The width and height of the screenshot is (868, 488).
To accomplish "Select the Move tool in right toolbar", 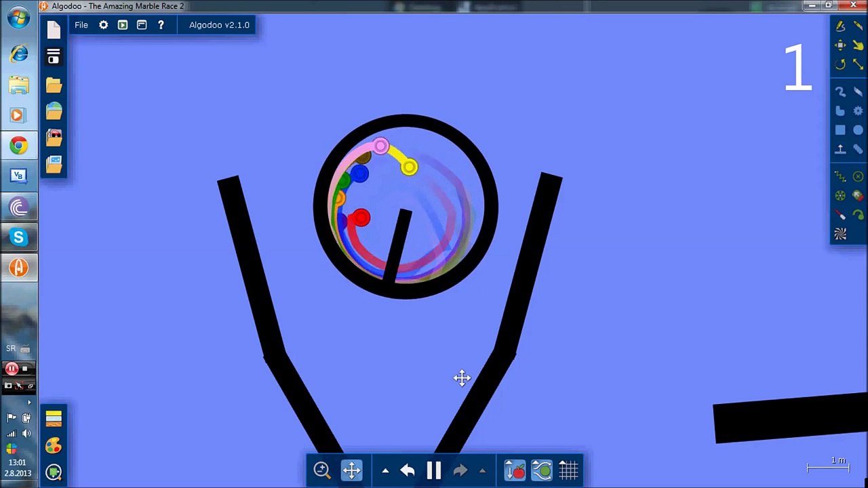I will click(840, 45).
